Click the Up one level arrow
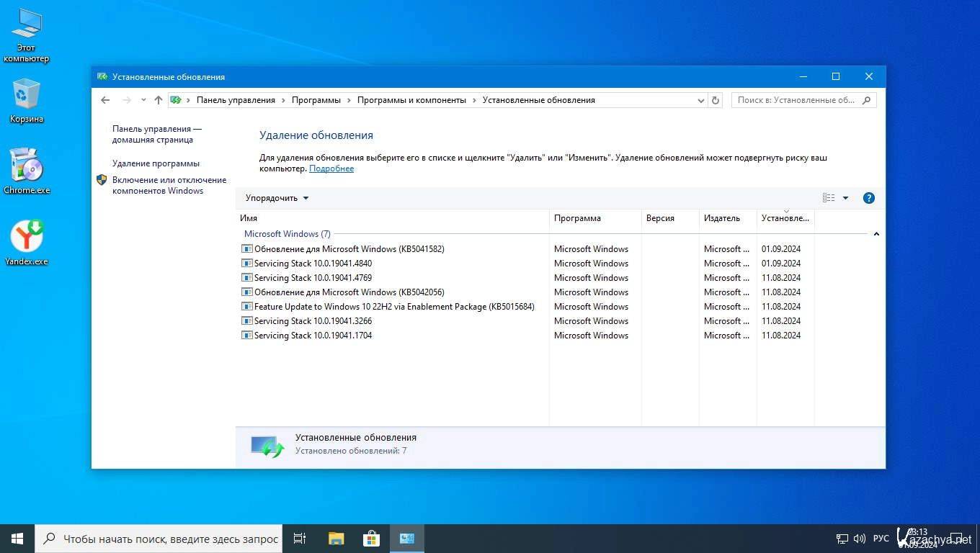This screenshot has height=553, width=980. pos(159,100)
